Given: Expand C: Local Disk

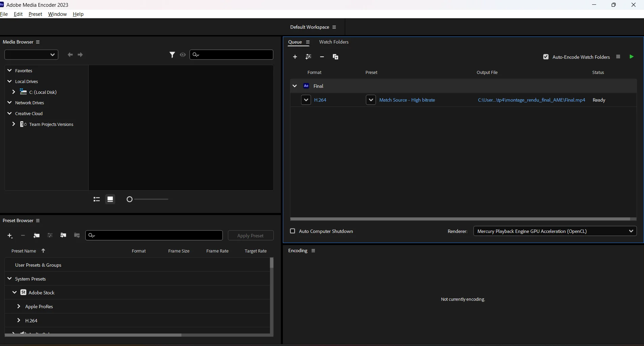Looking at the screenshot, I should coord(13,92).
